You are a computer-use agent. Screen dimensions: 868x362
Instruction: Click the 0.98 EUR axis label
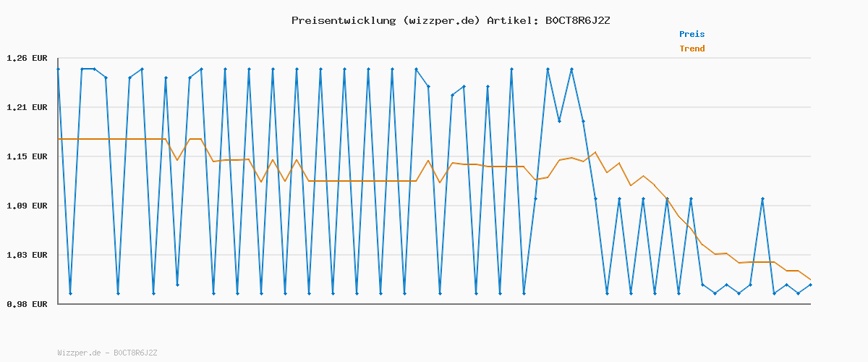pos(27,304)
